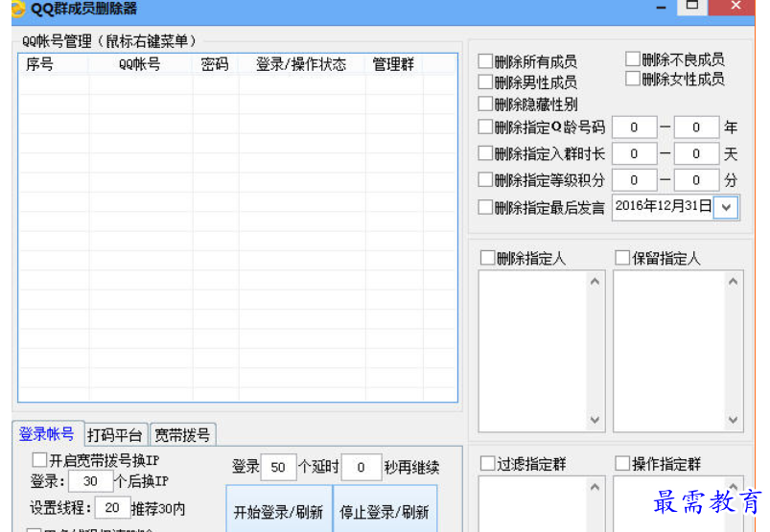
Task: Click scroll-up arrow in 删除指定人 list
Action: (595, 281)
